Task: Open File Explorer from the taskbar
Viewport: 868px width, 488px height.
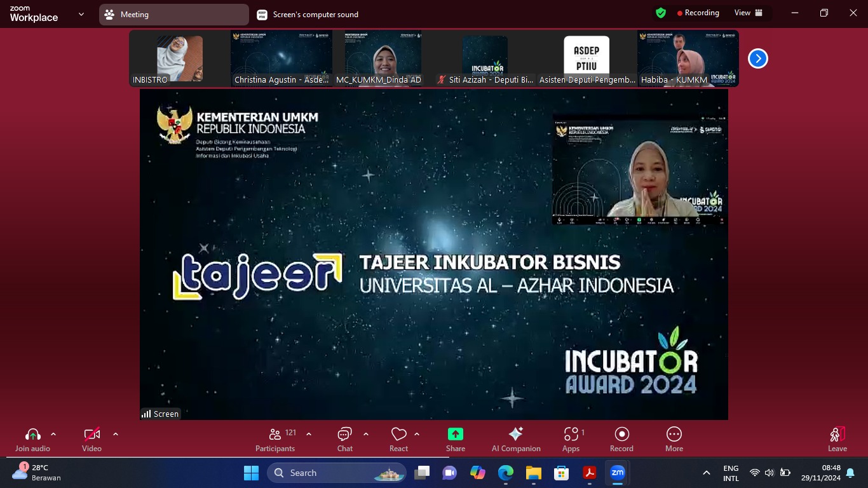Action: point(534,473)
